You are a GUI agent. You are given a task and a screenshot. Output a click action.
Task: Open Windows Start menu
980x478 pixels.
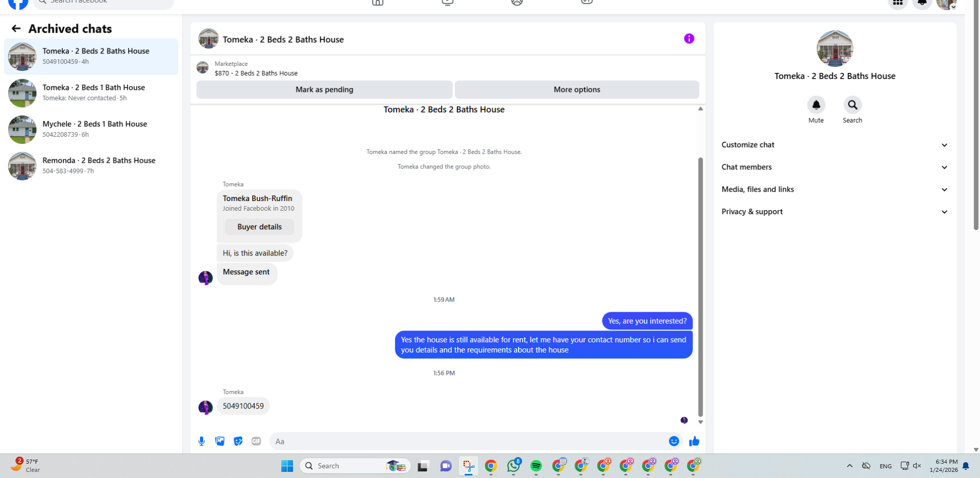(287, 466)
